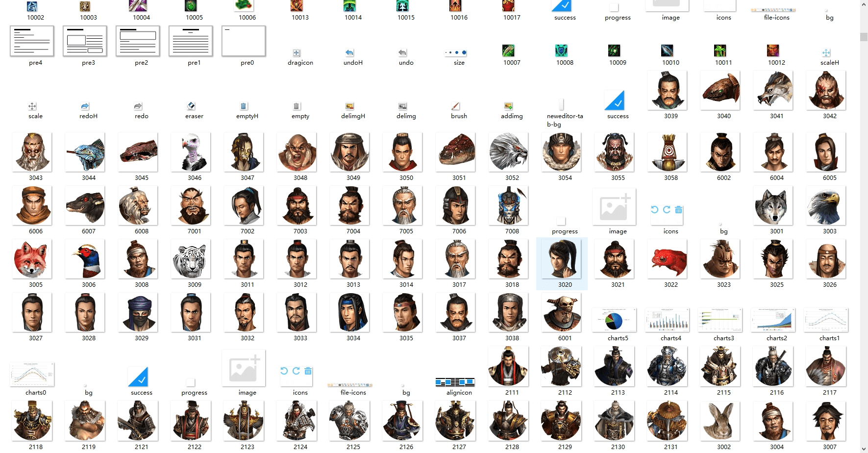
Task: Select skill icon 10005
Action: point(191,6)
